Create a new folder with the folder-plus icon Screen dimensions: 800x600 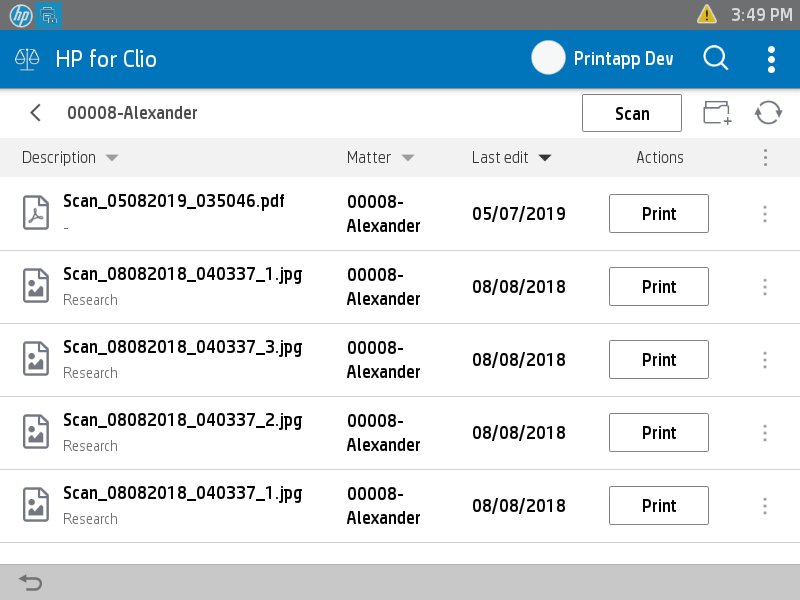[x=717, y=113]
